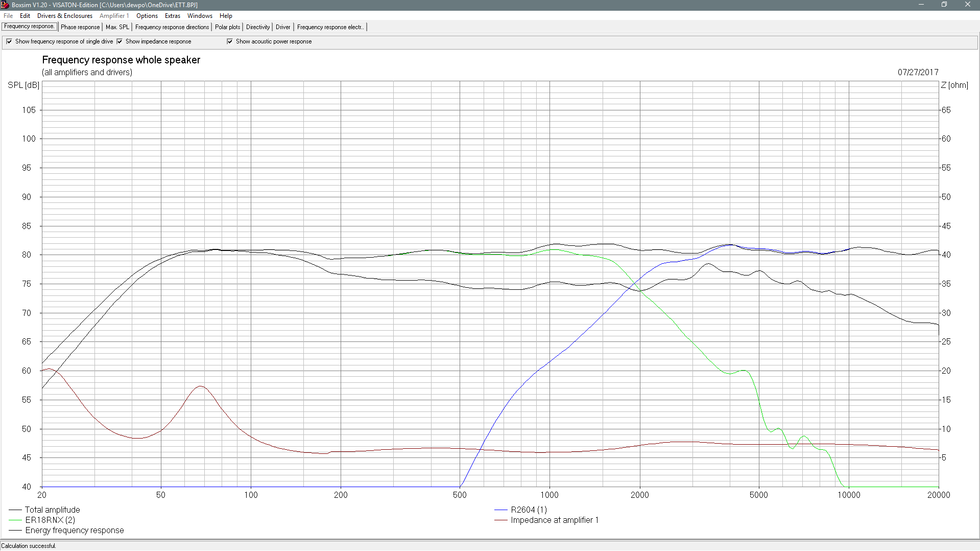Screen dimensions: 980x551
Task: Toggle Show impedance response checkbox
Action: tap(119, 41)
